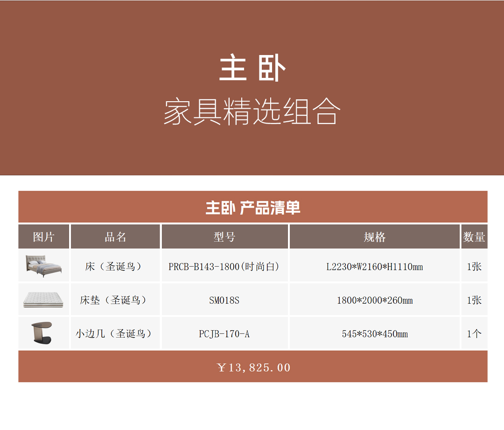The image size is (504, 430).
Task: Click the 品名 column header
Action: tap(115, 237)
